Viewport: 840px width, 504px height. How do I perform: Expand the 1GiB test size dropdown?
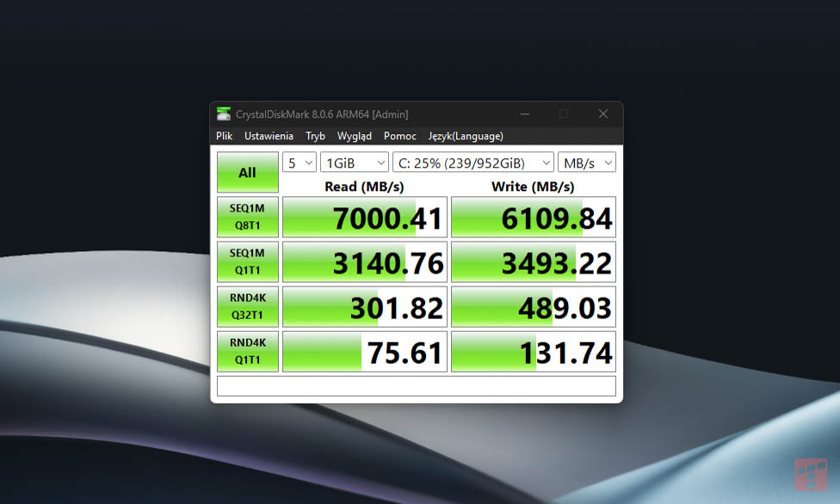(x=355, y=163)
